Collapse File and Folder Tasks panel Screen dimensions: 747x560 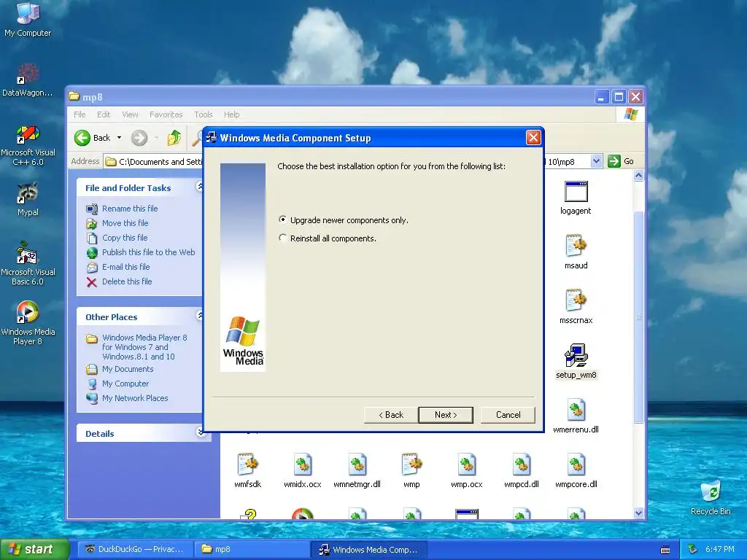pos(200,186)
